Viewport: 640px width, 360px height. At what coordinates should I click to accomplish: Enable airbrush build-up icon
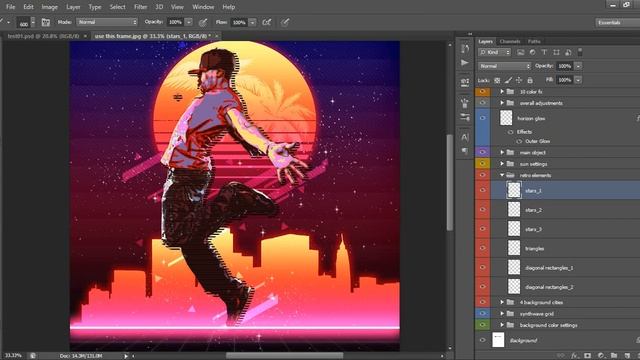click(267, 22)
